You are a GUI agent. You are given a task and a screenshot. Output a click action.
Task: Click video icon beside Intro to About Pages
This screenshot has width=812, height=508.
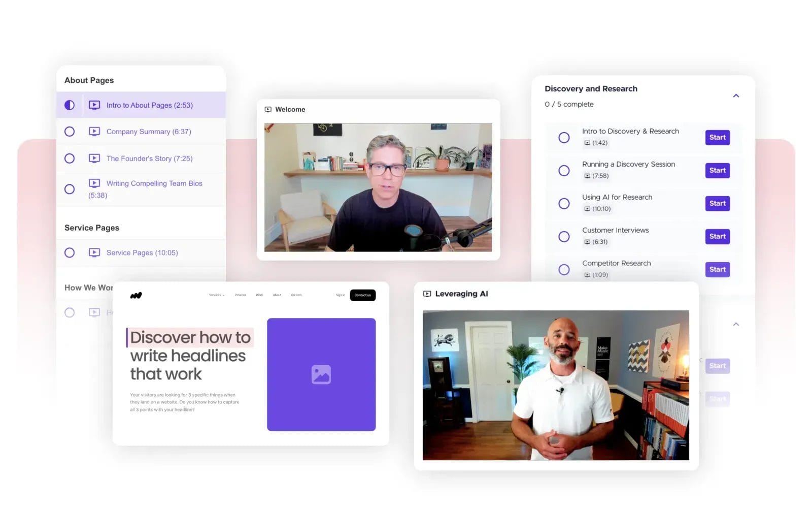pos(94,105)
